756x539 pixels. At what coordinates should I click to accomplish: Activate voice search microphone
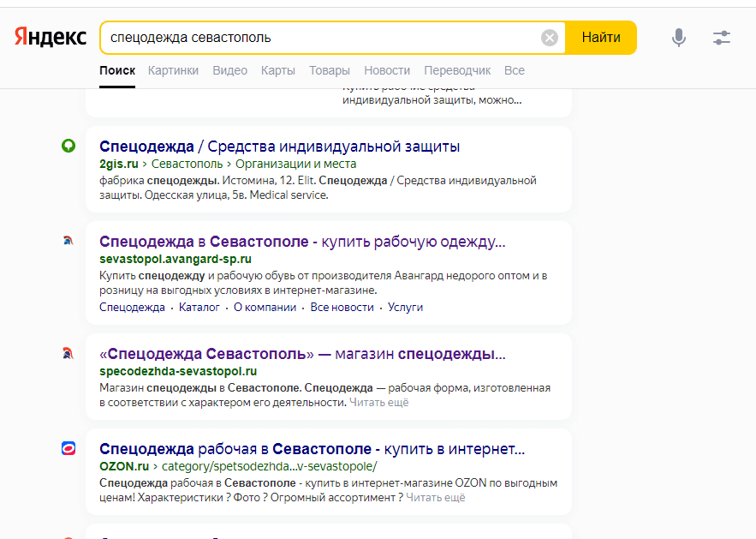coord(679,38)
